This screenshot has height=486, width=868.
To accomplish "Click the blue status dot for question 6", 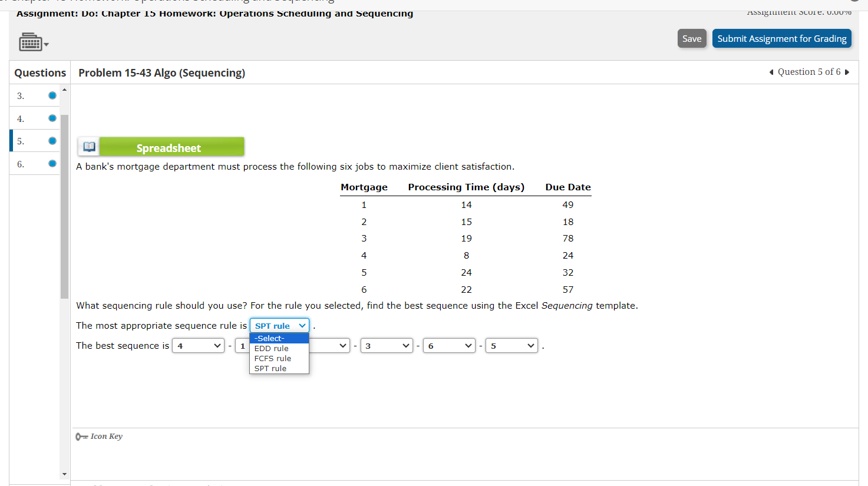I will point(52,163).
